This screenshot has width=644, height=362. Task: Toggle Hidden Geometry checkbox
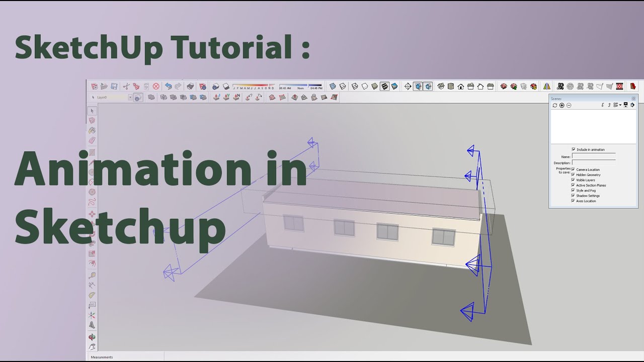tap(573, 174)
